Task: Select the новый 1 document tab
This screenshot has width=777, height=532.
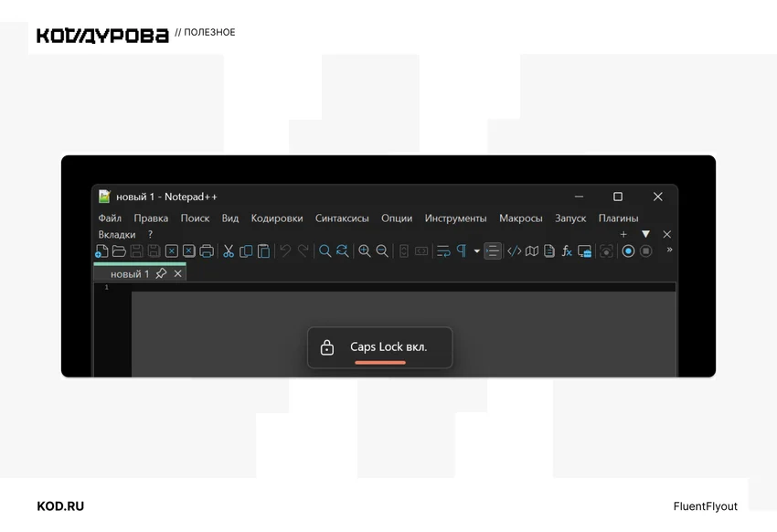Action: pos(130,274)
